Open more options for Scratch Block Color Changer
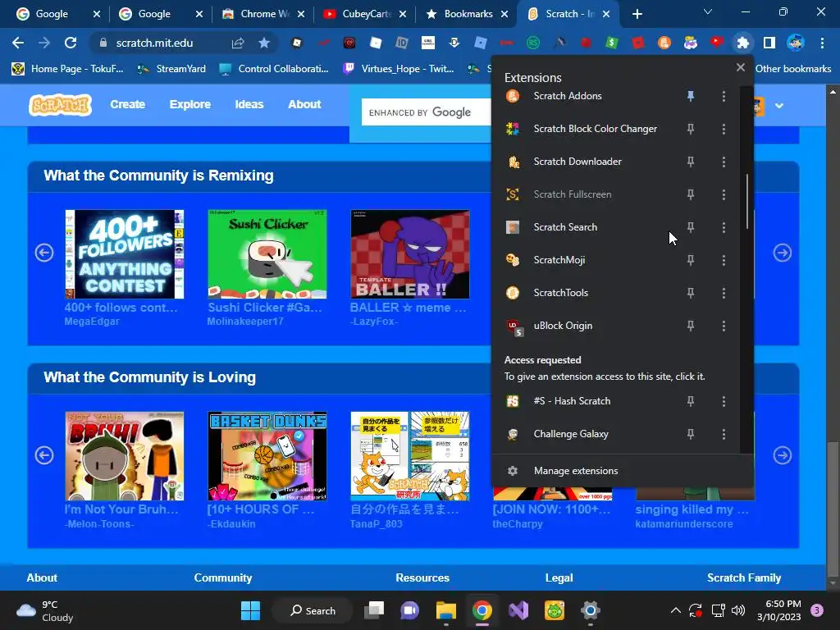This screenshot has width=840, height=630. point(724,129)
